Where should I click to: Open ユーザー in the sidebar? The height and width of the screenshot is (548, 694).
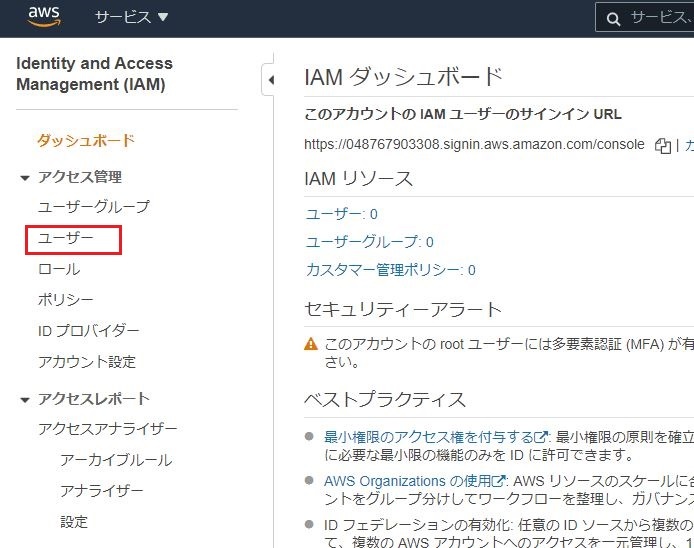[x=66, y=238]
